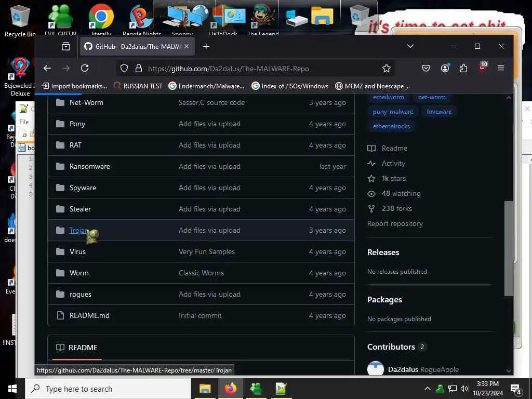Bookmark this page with the star

(386, 69)
